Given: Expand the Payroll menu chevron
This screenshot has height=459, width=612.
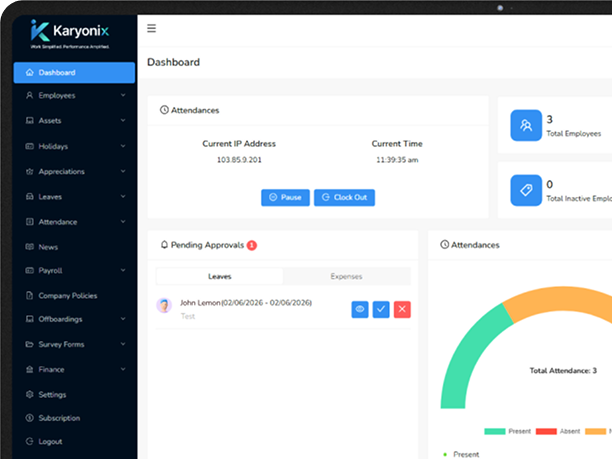Looking at the screenshot, I should click(x=123, y=270).
